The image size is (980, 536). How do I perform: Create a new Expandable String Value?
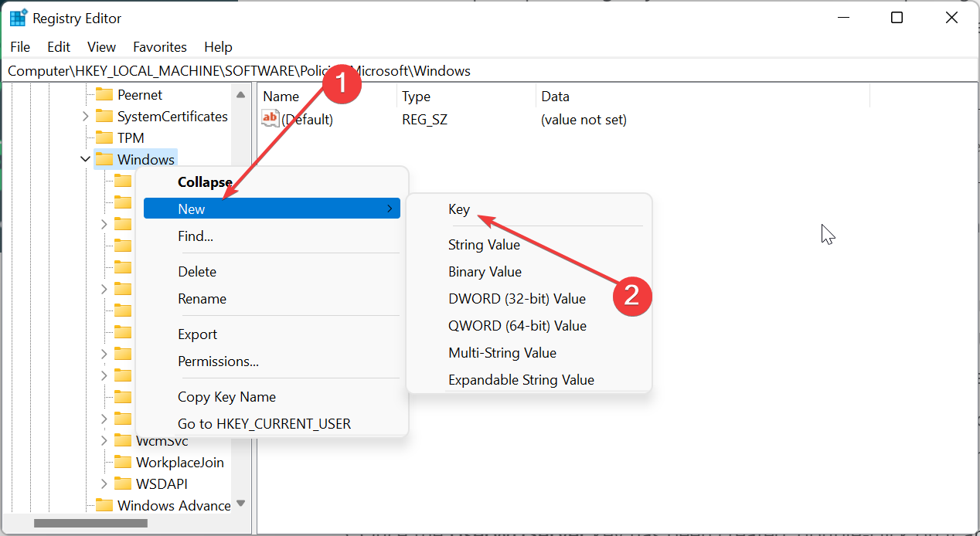click(529, 380)
